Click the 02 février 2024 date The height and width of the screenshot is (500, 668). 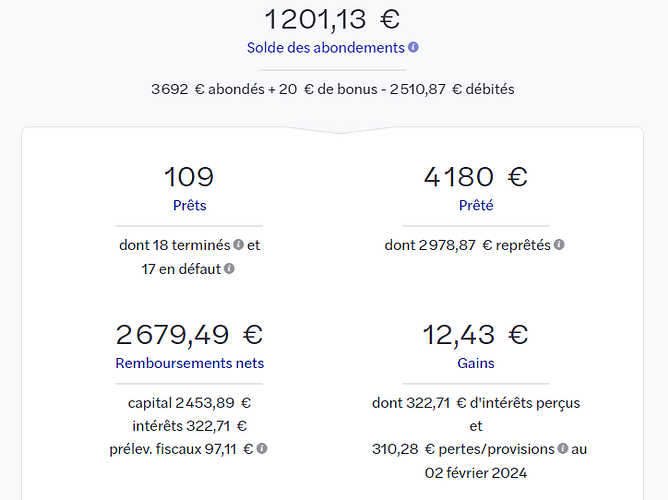pyautogui.click(x=475, y=473)
